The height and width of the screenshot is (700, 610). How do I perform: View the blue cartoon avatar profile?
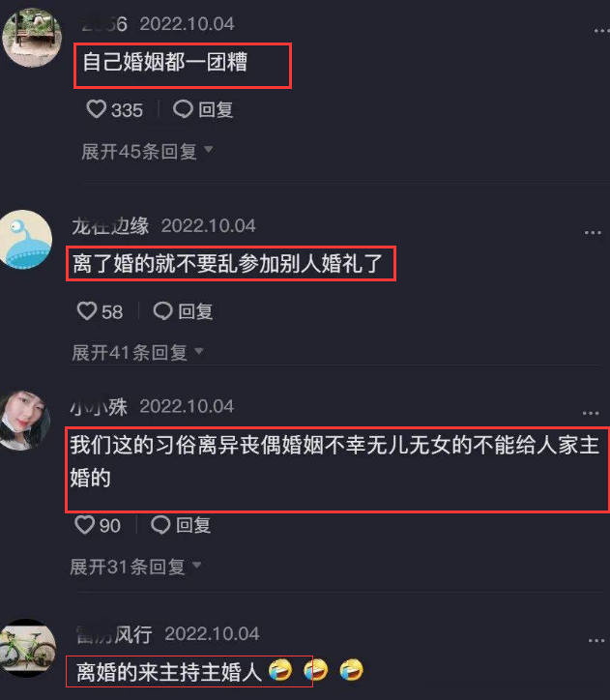click(x=26, y=240)
